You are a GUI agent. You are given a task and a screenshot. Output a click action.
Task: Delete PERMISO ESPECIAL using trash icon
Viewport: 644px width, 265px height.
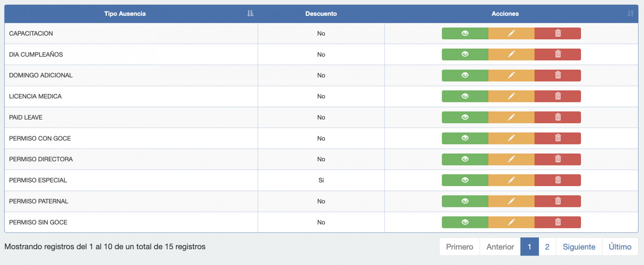click(558, 180)
